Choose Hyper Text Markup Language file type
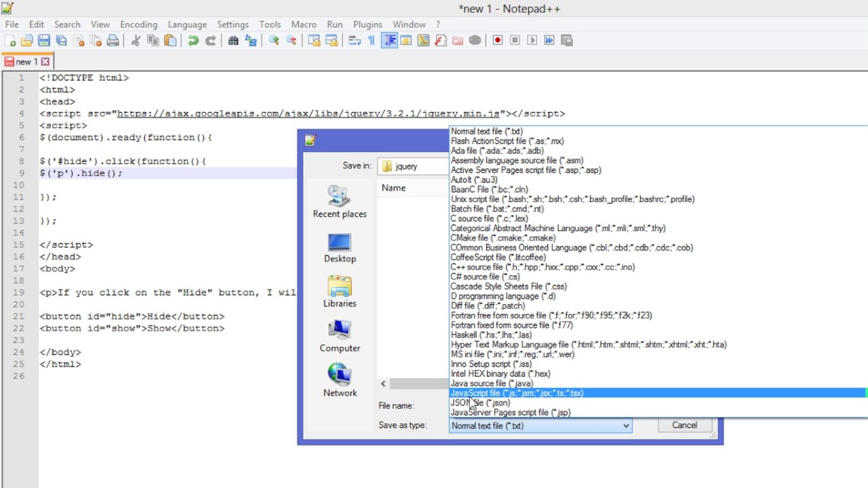The height and width of the screenshot is (488, 868). pyautogui.click(x=658, y=344)
